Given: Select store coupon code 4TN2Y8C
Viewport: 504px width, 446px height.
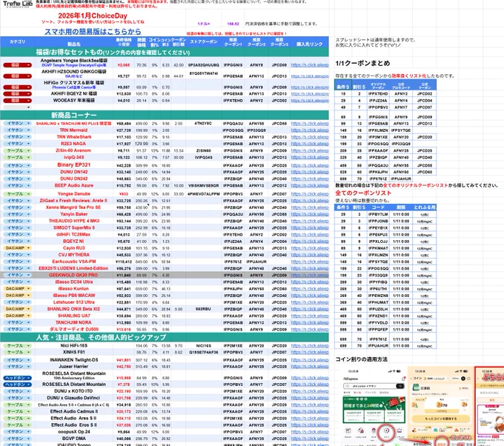Looking at the screenshot, I should click(203, 124).
